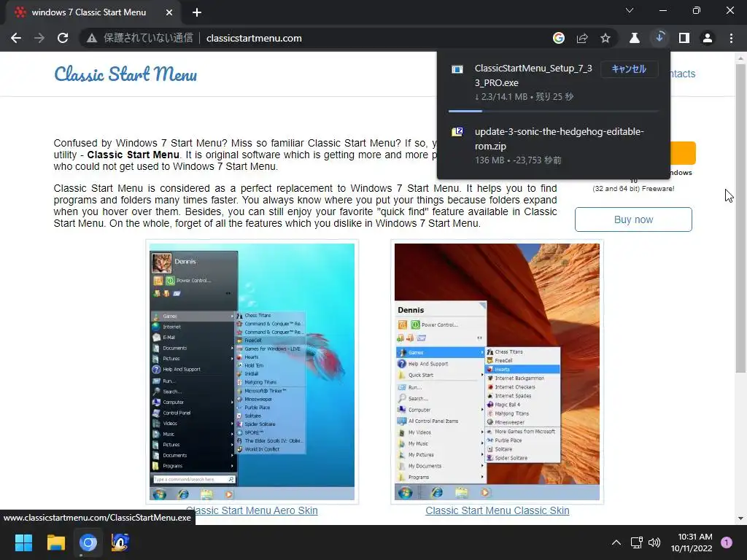
Task: Open the volume tray icon
Action: coord(654,542)
